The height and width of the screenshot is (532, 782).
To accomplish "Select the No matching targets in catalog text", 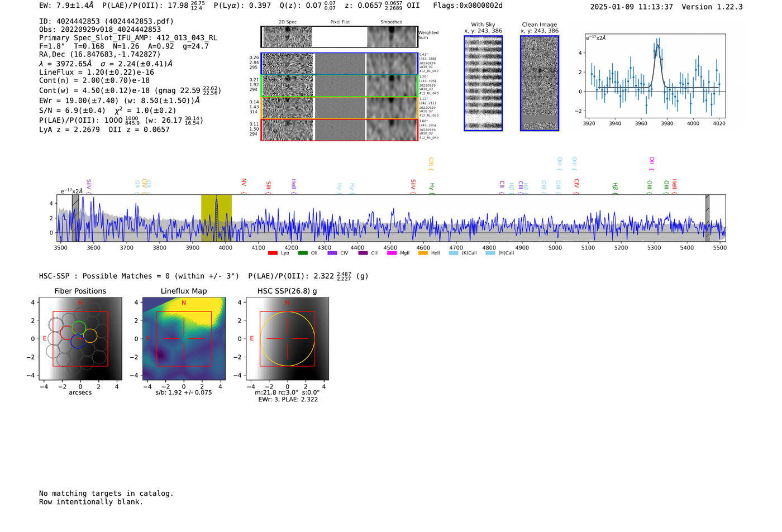I will [106, 493].
